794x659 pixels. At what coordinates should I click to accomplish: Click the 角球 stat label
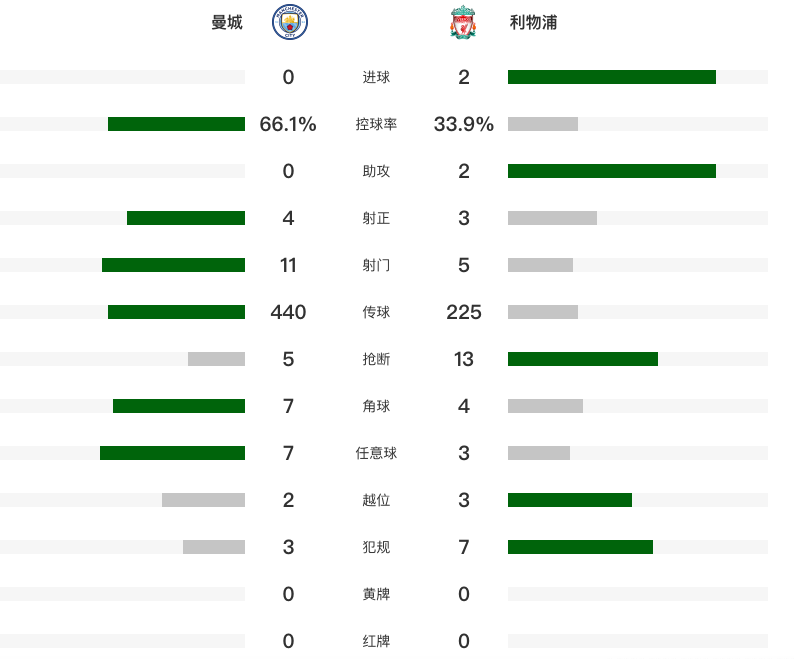tap(376, 406)
